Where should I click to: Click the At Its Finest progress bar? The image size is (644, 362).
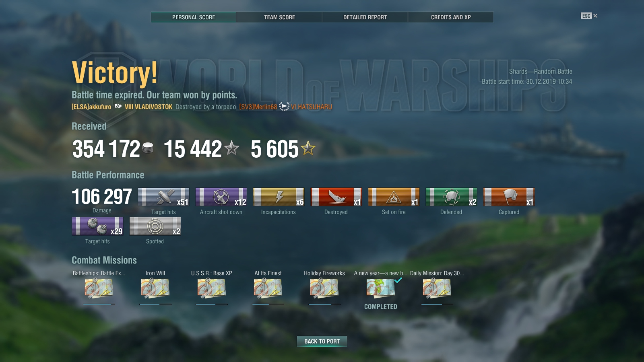point(268,304)
